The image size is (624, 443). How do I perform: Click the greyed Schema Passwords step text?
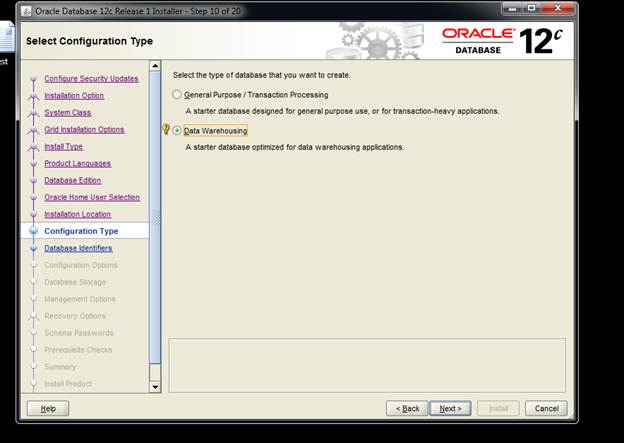tap(79, 333)
